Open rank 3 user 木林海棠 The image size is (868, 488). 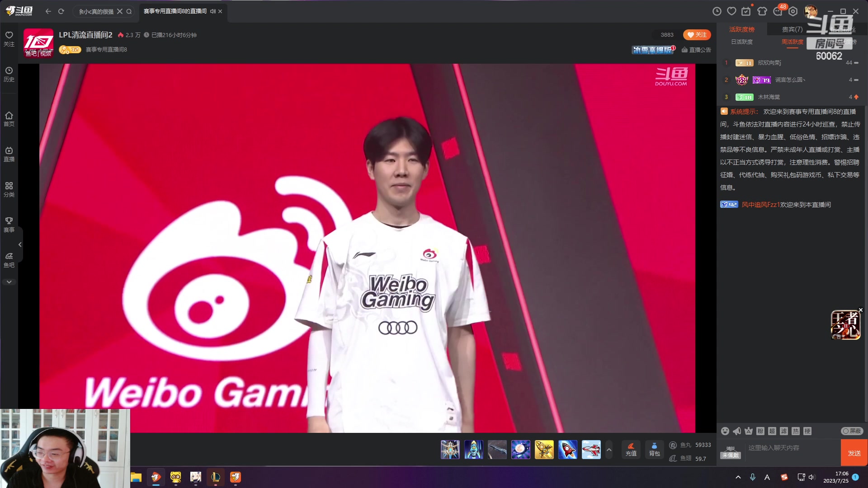[x=769, y=97]
